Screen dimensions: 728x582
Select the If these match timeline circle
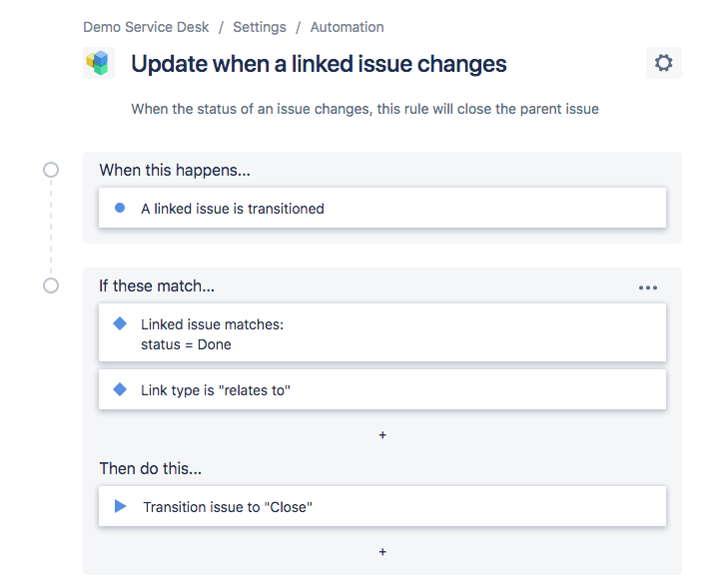(x=51, y=286)
